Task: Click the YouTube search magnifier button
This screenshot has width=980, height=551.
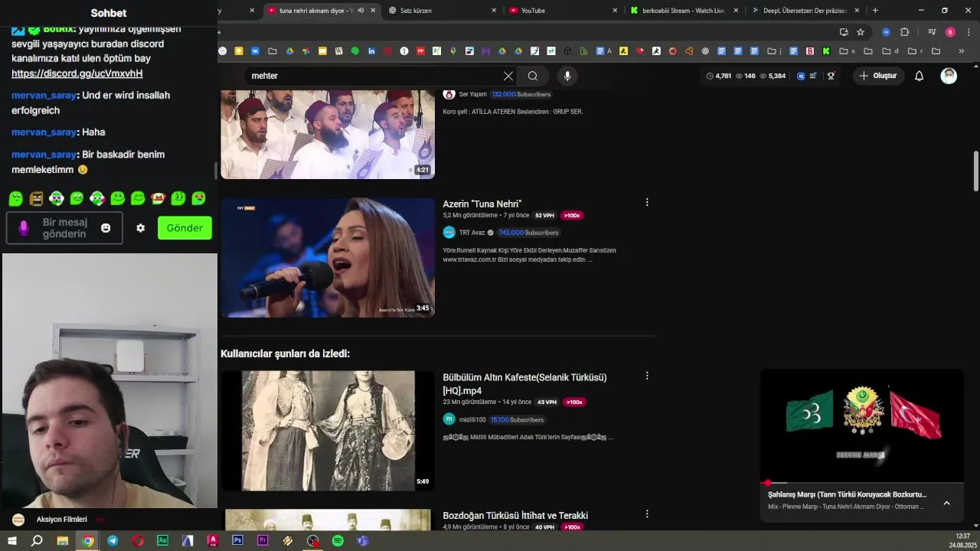Action: pyautogui.click(x=533, y=76)
